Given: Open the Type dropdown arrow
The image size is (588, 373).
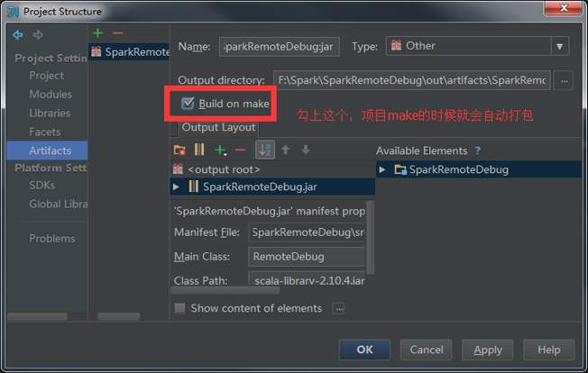Looking at the screenshot, I should pyautogui.click(x=560, y=47).
